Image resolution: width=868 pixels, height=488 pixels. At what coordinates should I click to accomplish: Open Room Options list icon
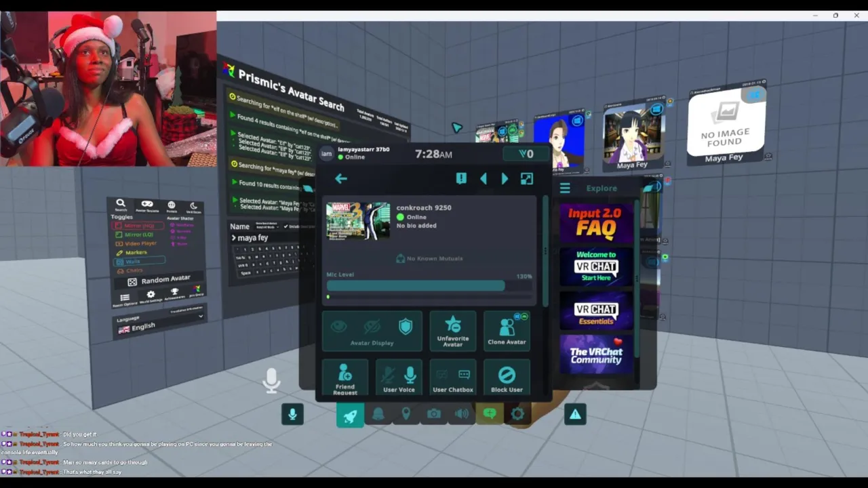coord(125,299)
